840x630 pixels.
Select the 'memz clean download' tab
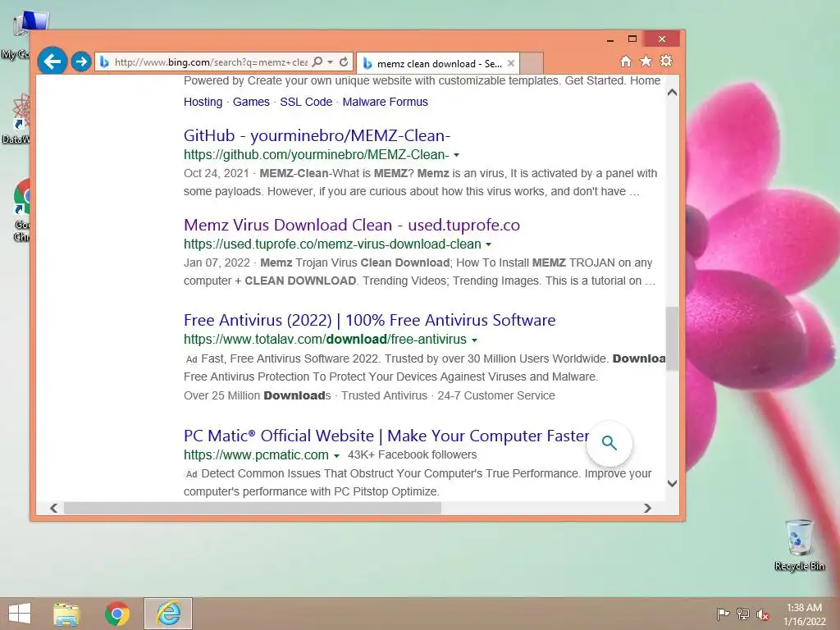[x=438, y=63]
